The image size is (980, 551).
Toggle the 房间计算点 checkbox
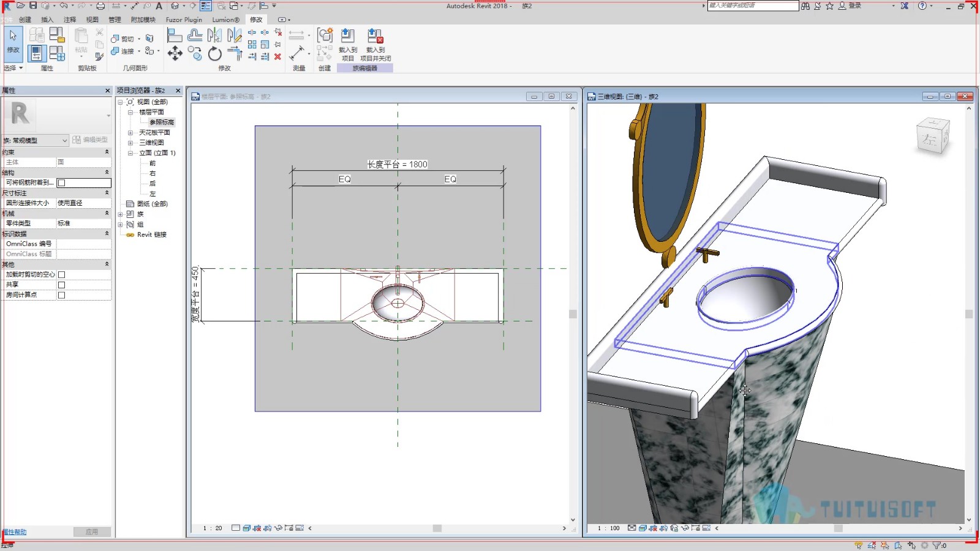61,295
